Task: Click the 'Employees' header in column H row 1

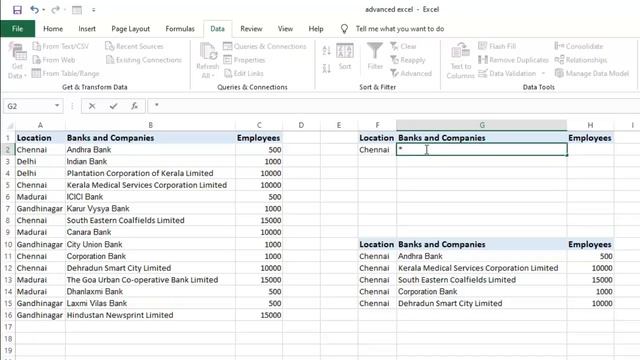Action: click(x=590, y=138)
